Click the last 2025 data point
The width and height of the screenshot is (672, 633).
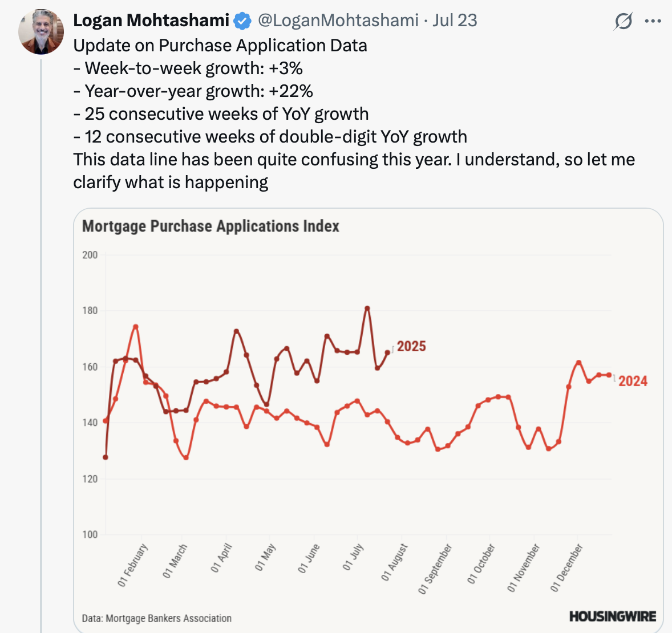(x=387, y=352)
